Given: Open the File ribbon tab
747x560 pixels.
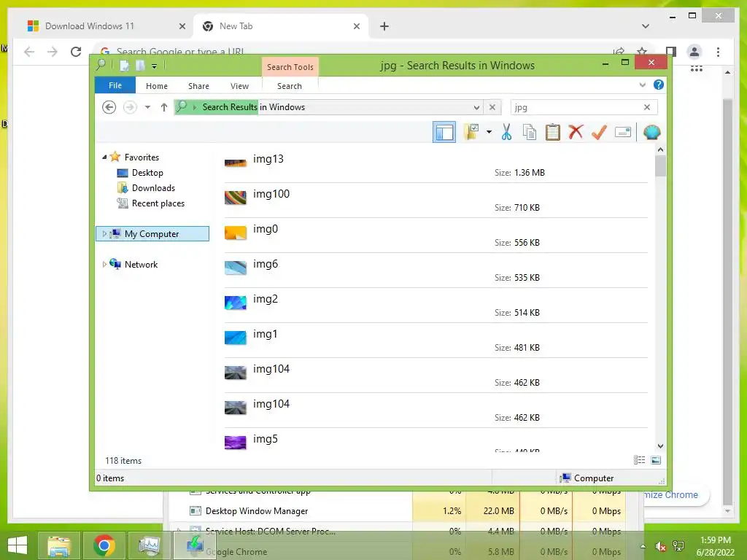Looking at the screenshot, I should pos(115,85).
